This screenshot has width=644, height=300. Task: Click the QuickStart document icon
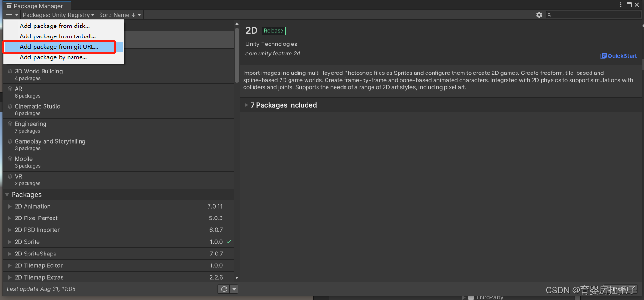605,56
